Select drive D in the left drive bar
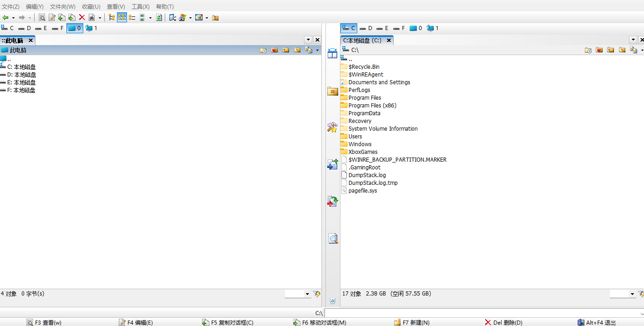The image size is (644, 326). pos(25,28)
